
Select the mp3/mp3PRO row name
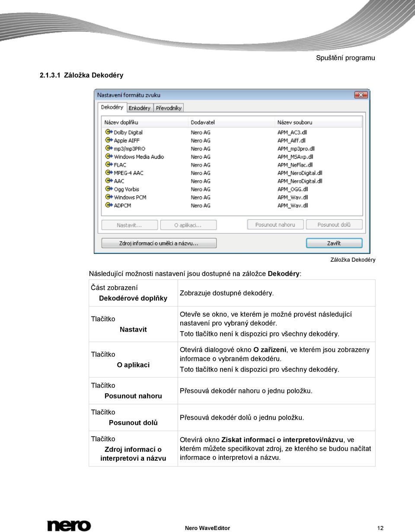coord(129,149)
